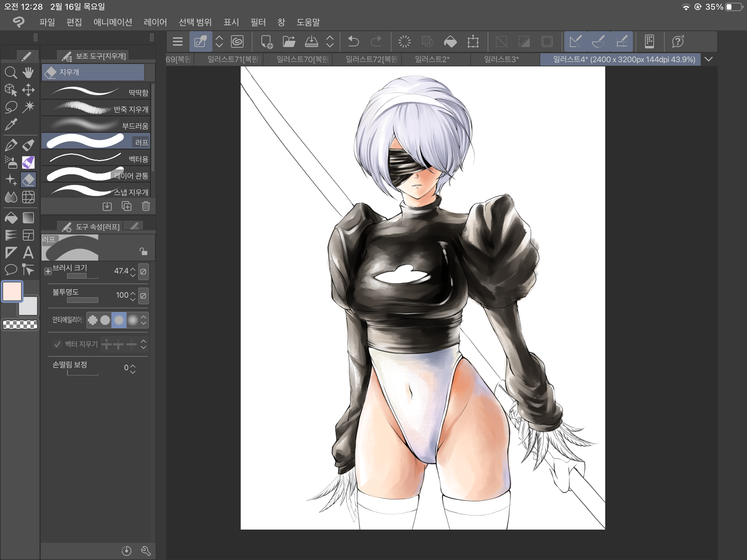Viewport: 747px width, 560px height.
Task: Click the Undo arrow icon
Action: click(x=353, y=42)
